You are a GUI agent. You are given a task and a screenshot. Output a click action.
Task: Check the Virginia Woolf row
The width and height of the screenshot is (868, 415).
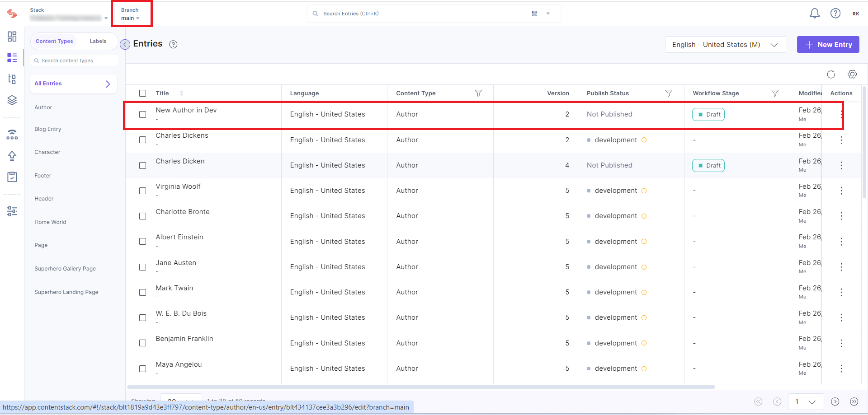[143, 191]
